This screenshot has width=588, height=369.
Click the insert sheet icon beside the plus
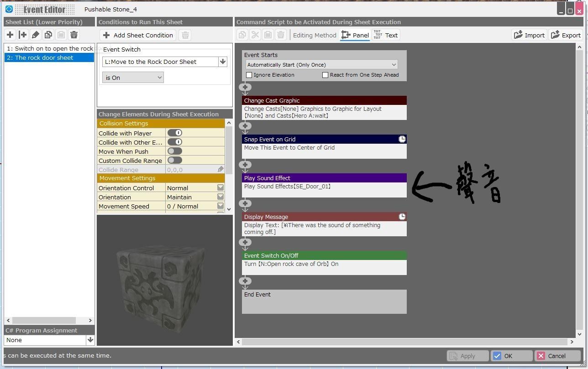coord(23,35)
